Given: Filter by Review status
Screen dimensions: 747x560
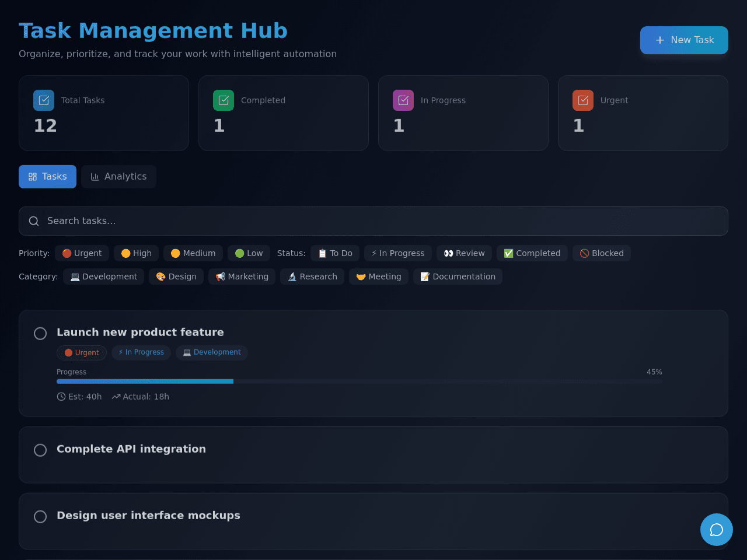Looking at the screenshot, I should pyautogui.click(x=464, y=253).
